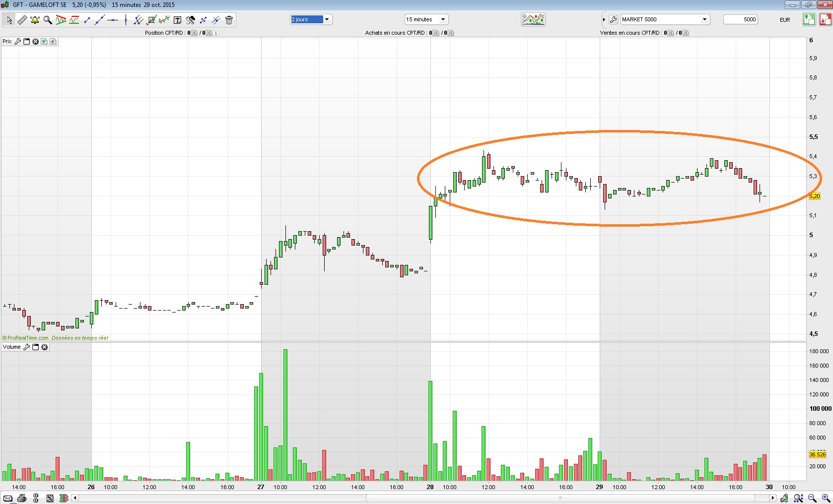Select the horizontal line tool
The image size is (833, 504).
point(113,20)
